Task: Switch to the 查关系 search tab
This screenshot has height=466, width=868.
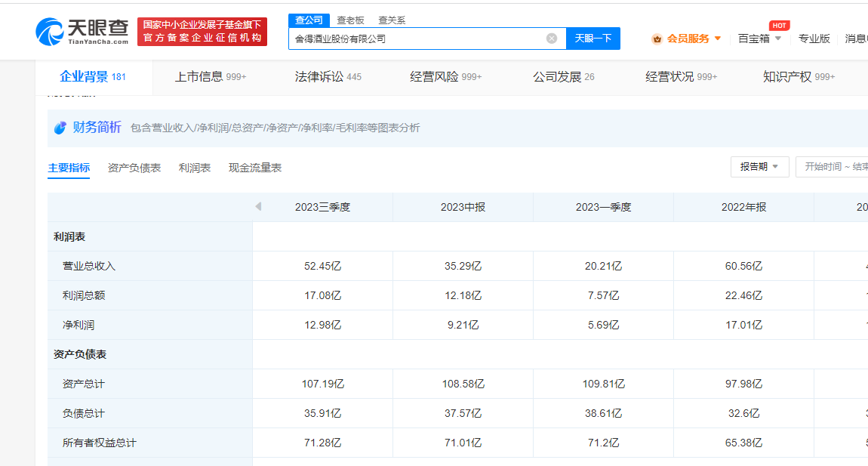Action: 392,20
